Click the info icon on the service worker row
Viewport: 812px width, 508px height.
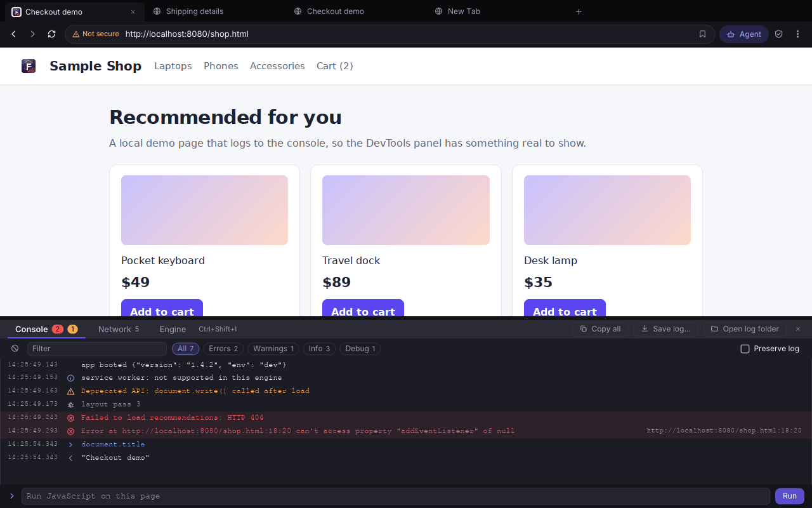[70, 378]
